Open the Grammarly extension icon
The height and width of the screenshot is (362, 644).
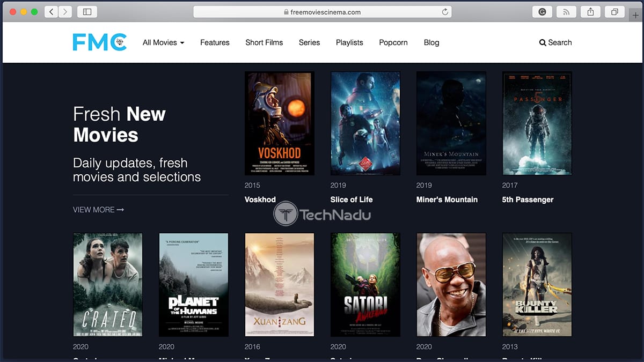[543, 12]
